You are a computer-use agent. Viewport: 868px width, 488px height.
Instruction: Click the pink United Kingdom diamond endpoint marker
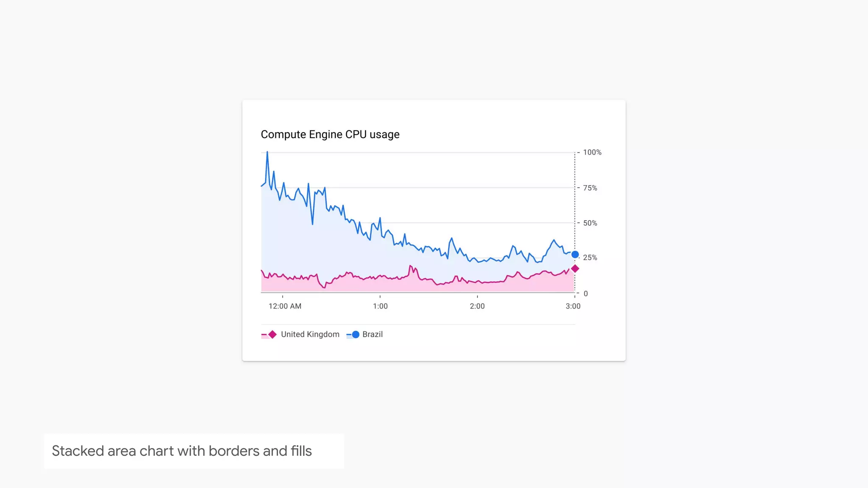(x=575, y=269)
